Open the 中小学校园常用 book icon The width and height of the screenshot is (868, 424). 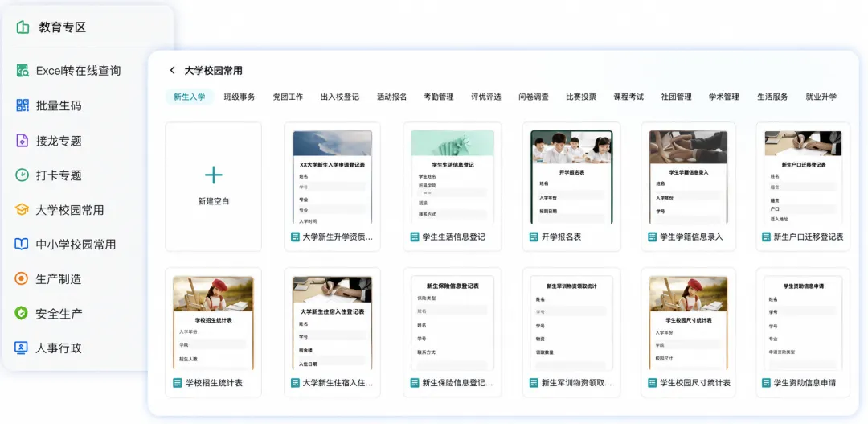click(22, 244)
